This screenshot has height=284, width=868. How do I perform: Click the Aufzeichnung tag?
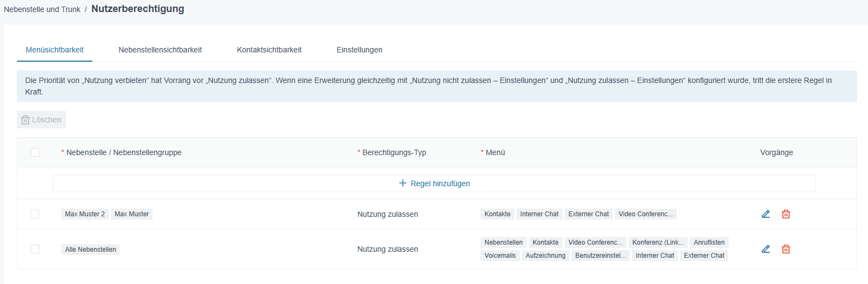(x=546, y=256)
